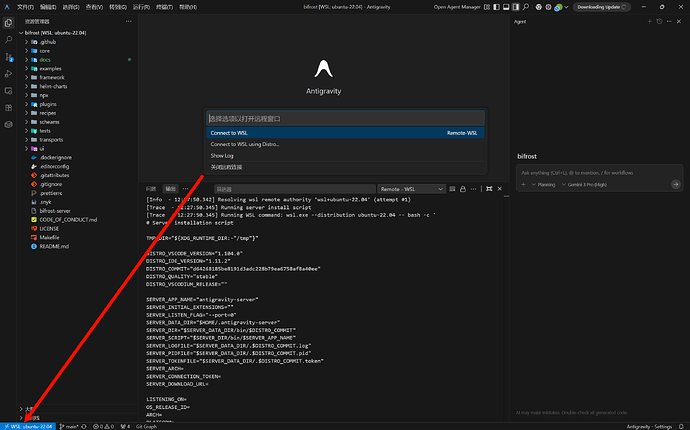Open Source Control view in activity bar
The image size is (690, 430).
8,57
